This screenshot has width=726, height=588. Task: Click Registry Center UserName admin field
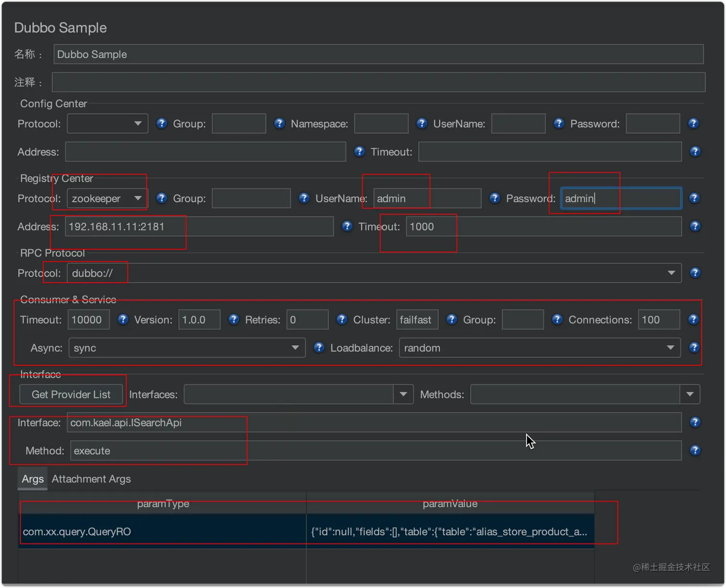tap(427, 198)
